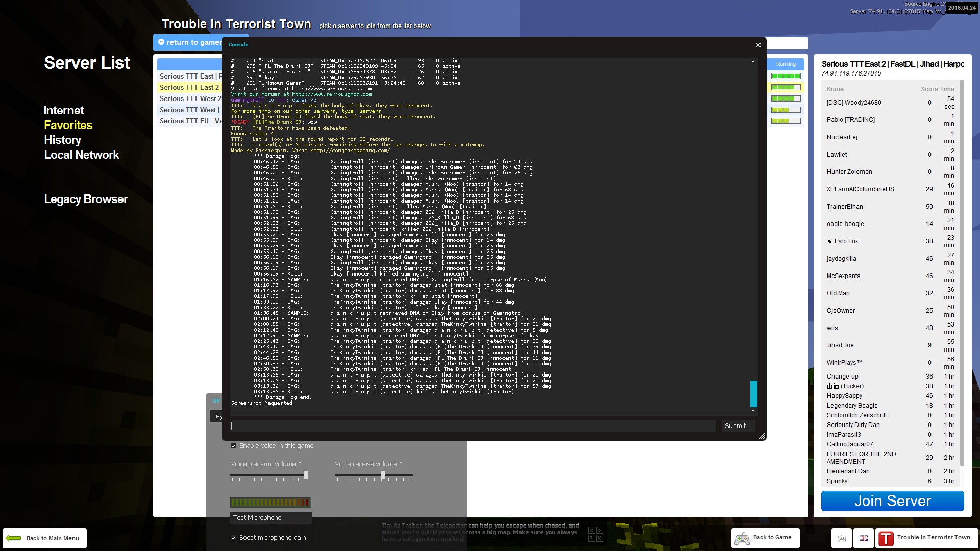Click the Join Server button
980x551 pixels.
point(892,501)
